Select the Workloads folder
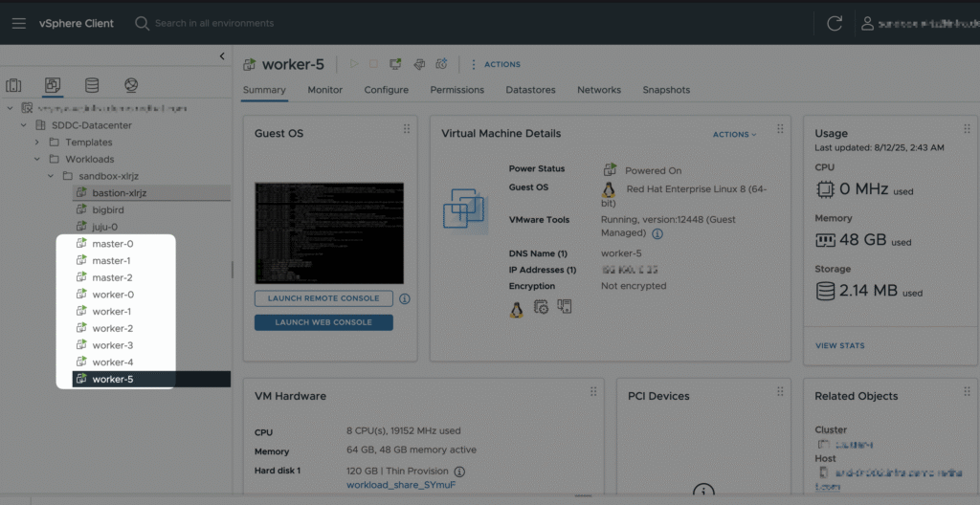Screen dimensions: 980x505 90,160
